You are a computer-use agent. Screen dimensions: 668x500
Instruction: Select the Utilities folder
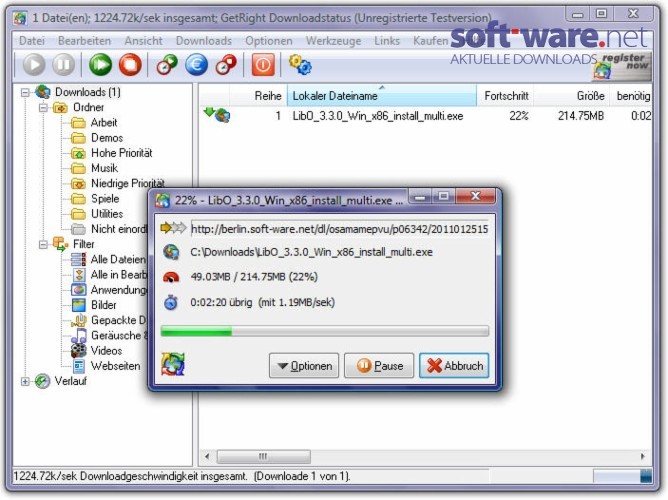tap(107, 214)
